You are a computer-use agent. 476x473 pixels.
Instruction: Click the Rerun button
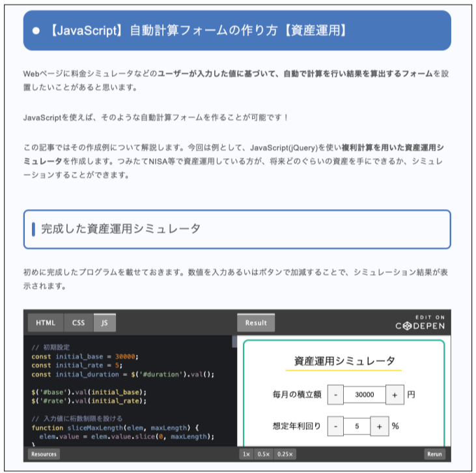[434, 454]
